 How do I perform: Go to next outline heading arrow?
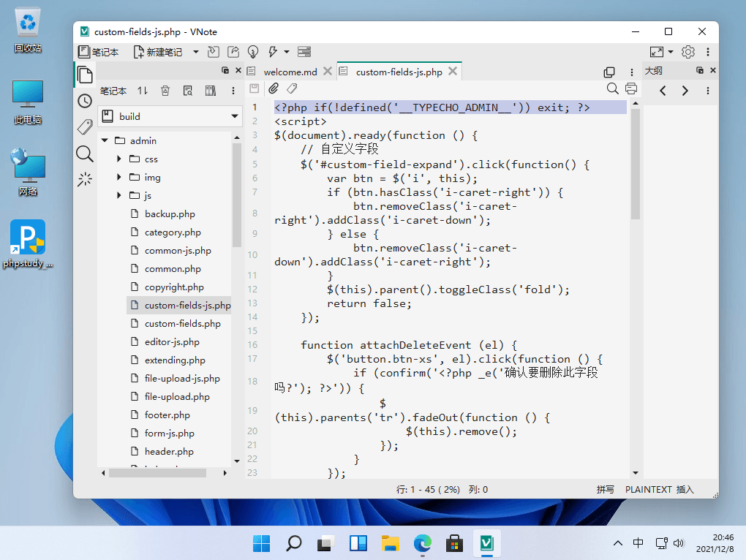[685, 91]
